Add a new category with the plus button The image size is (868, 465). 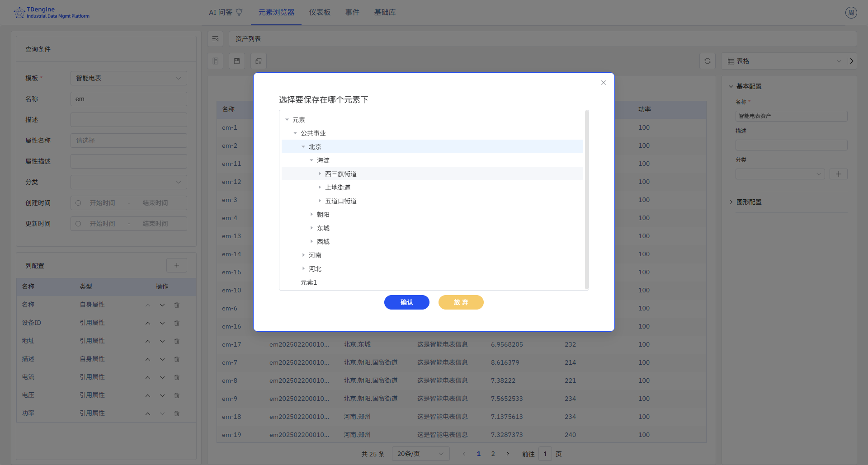click(x=839, y=174)
